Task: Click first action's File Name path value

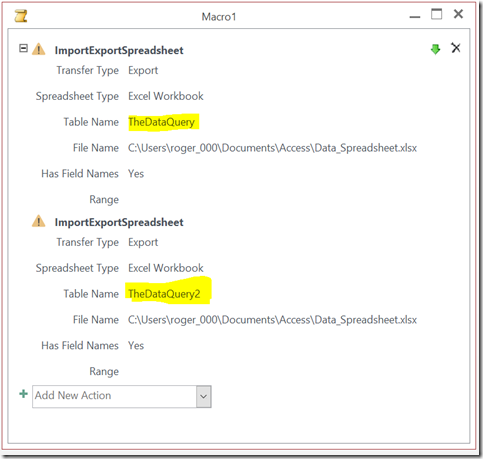Action: 272,148
